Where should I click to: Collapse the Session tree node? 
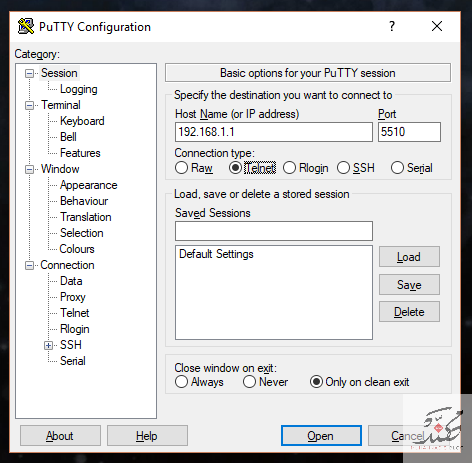(30, 73)
